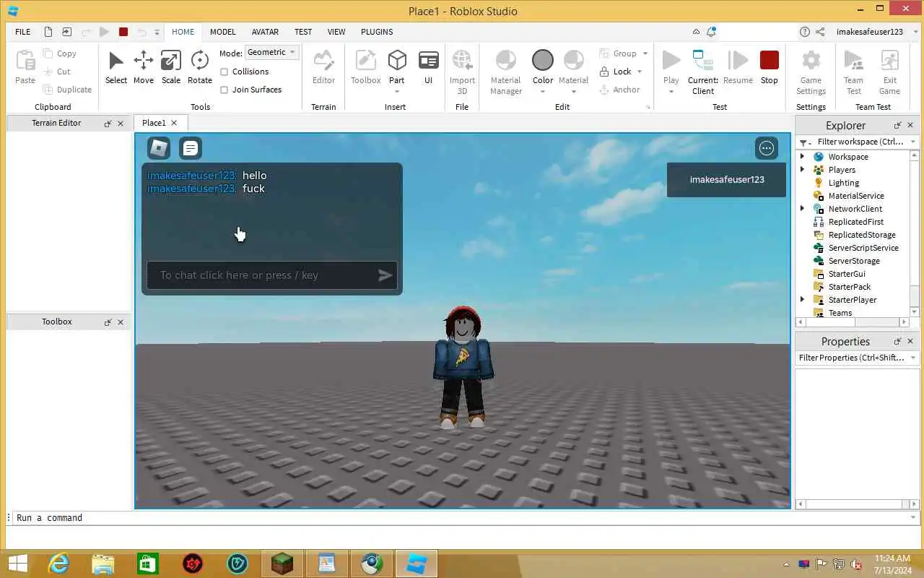Screen dimensions: 924x578
Task: Expand the Players tree node
Action: point(802,170)
